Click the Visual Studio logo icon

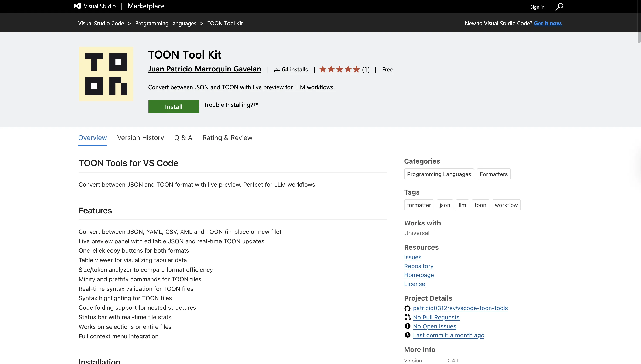pyautogui.click(x=77, y=6)
